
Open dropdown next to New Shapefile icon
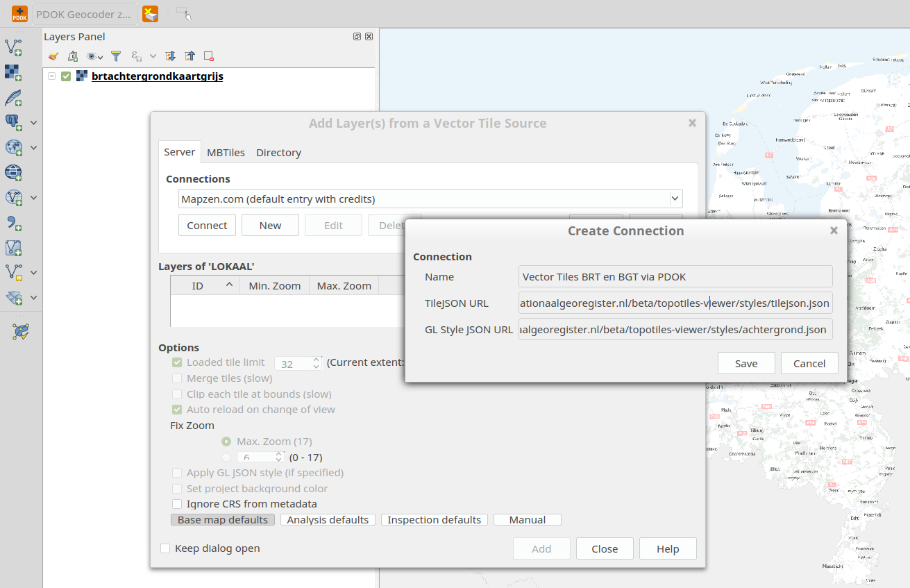pyautogui.click(x=33, y=273)
